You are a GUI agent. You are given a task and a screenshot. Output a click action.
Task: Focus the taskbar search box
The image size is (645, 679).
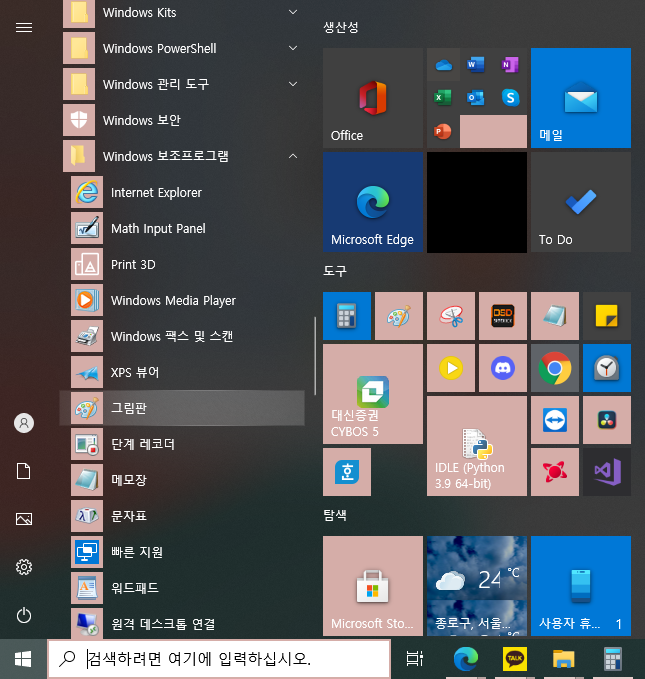219,659
